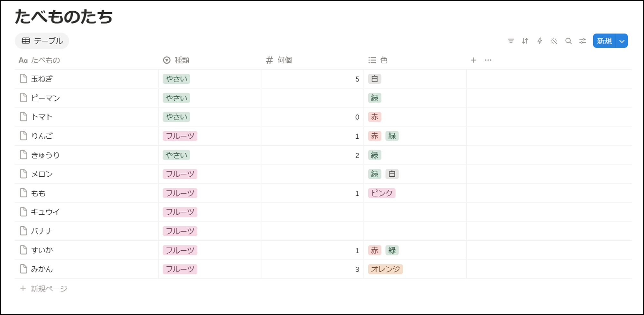Open the lightning bolt automations icon
This screenshot has height=315, width=644.
pyautogui.click(x=540, y=41)
